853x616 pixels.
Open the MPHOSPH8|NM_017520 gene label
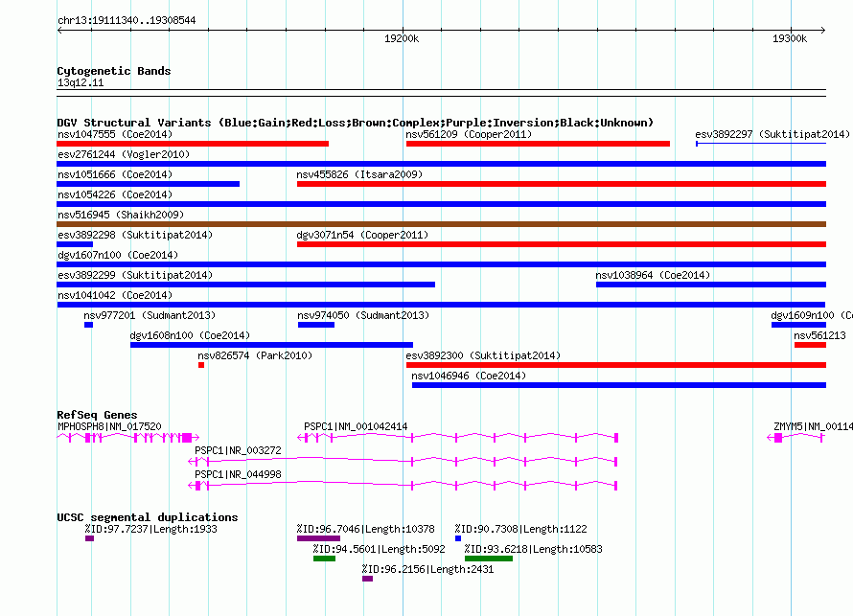click(x=109, y=427)
